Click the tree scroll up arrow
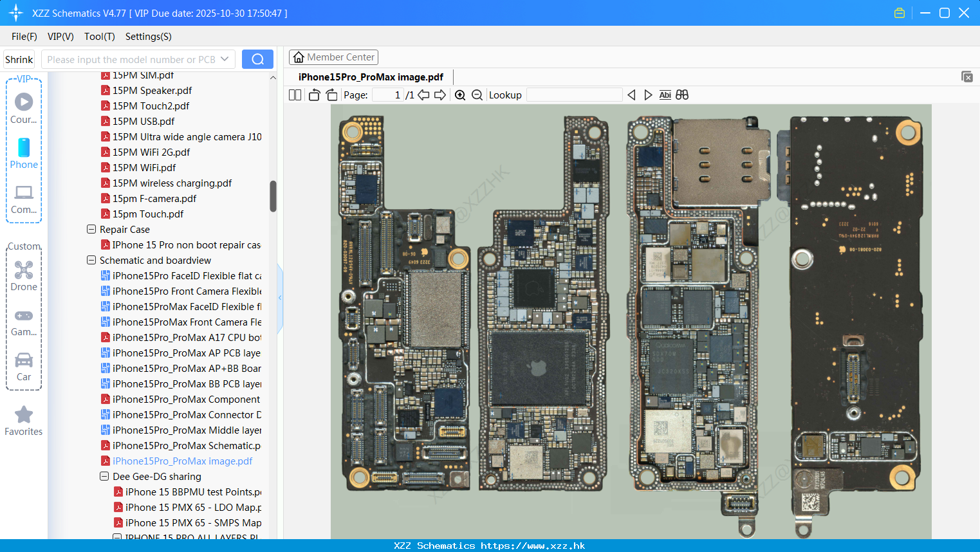This screenshot has width=980, height=552. click(273, 77)
